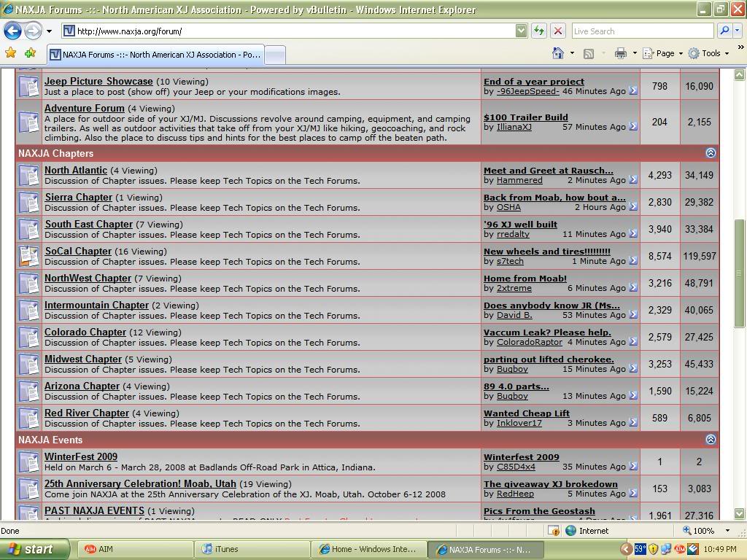This screenshot has width=747, height=560.
Task: Click the Add to Favorites star-plus icon
Action: tap(31, 53)
